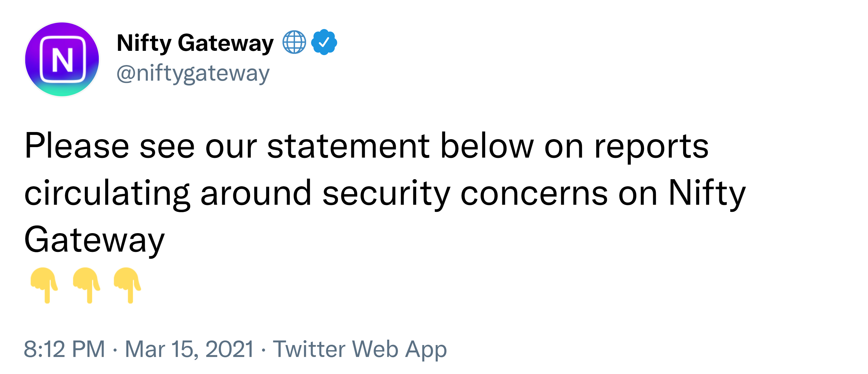Open the 8:12 PM timestamp link
This screenshot has height=374, width=868.
click(64, 349)
